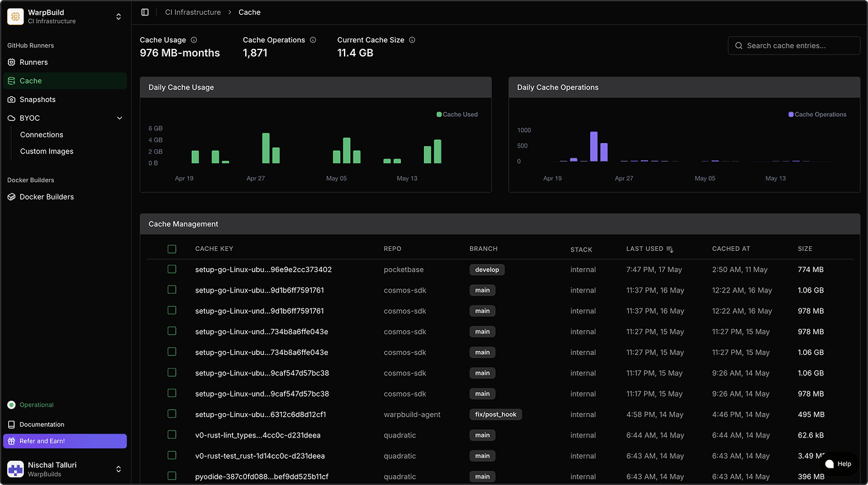The height and width of the screenshot is (485, 868).
Task: Open the workspace switcher next to WarpBuild
Action: [x=119, y=16]
